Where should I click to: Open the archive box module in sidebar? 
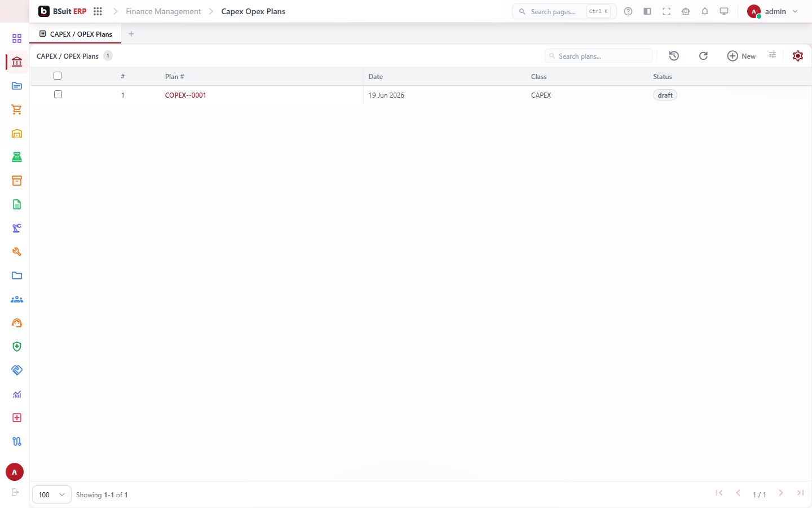[x=17, y=181]
